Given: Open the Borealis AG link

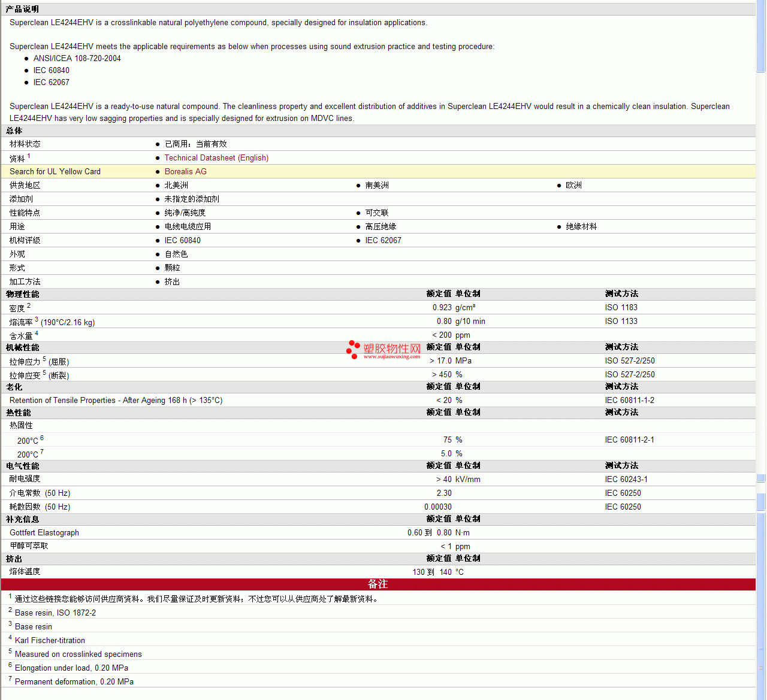Looking at the screenshot, I should tap(186, 172).
